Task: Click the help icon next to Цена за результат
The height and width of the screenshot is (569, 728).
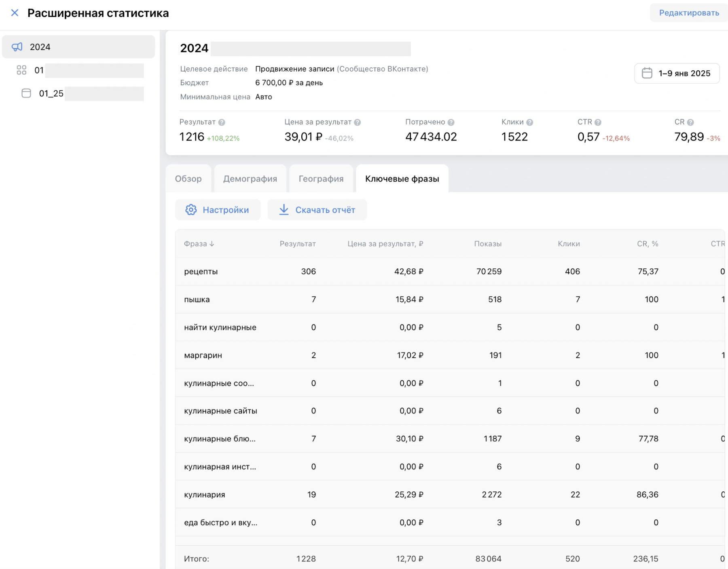Action: click(x=357, y=122)
